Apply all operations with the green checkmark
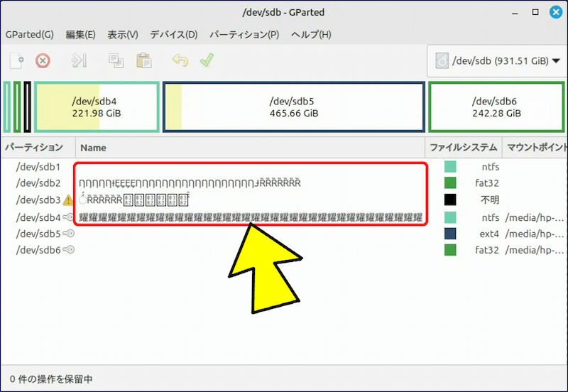This screenshot has height=392, width=568. [x=207, y=60]
